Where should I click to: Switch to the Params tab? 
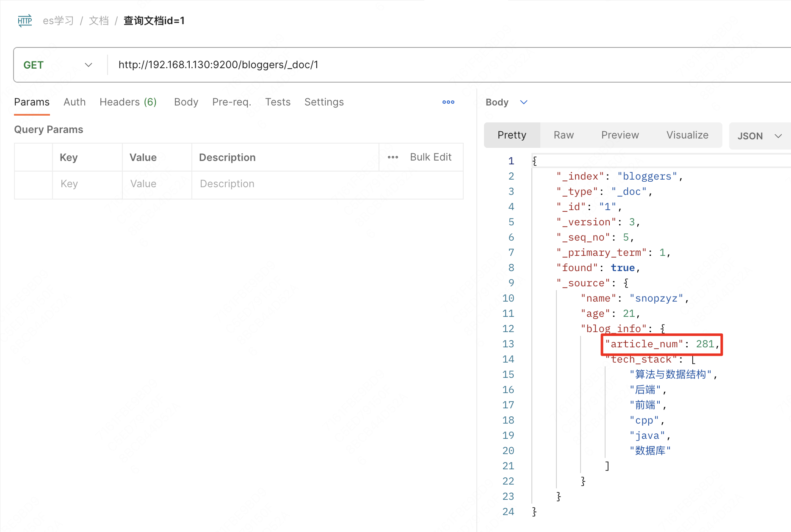tap(32, 102)
